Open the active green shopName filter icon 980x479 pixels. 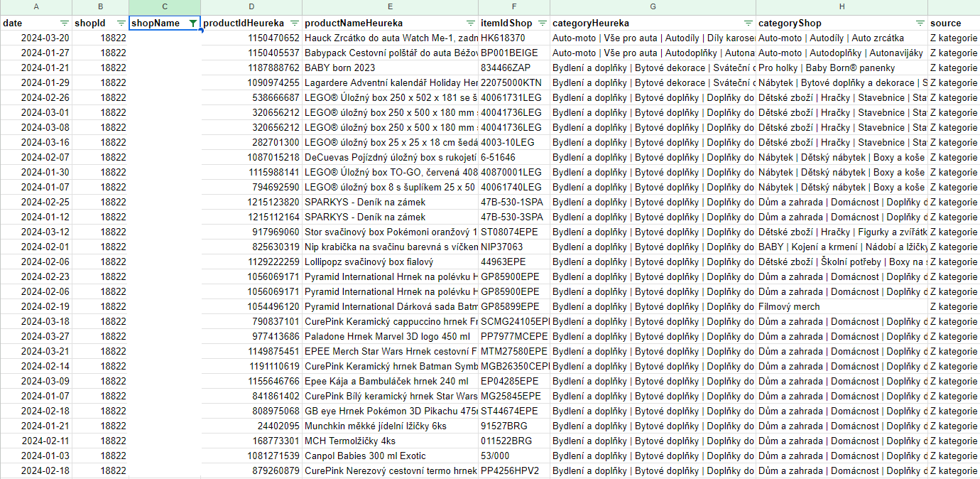tap(192, 23)
